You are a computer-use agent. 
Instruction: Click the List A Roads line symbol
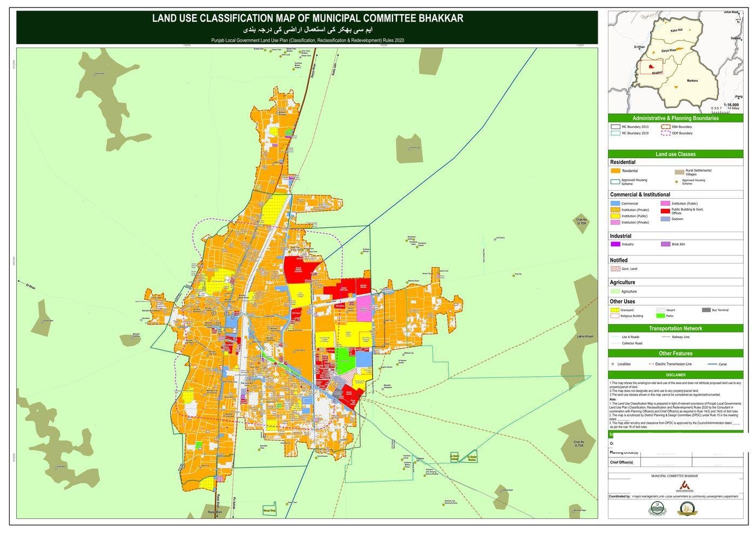[615, 337]
